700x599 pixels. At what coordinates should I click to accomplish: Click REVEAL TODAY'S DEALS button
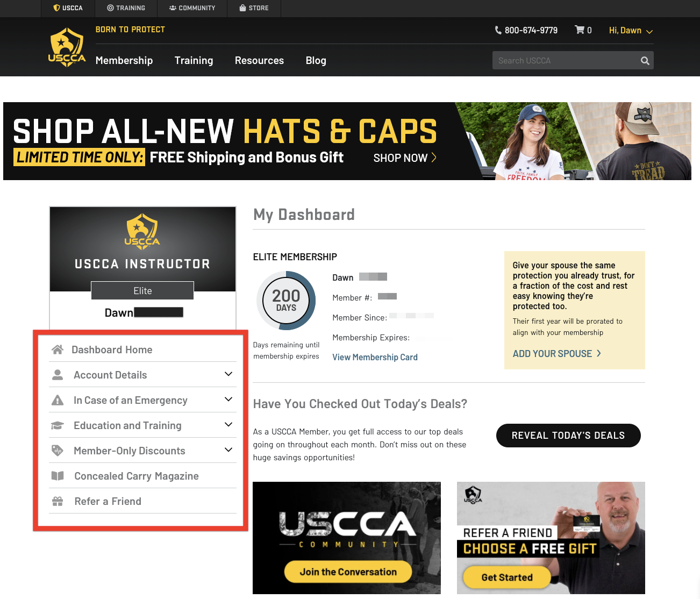568,436
